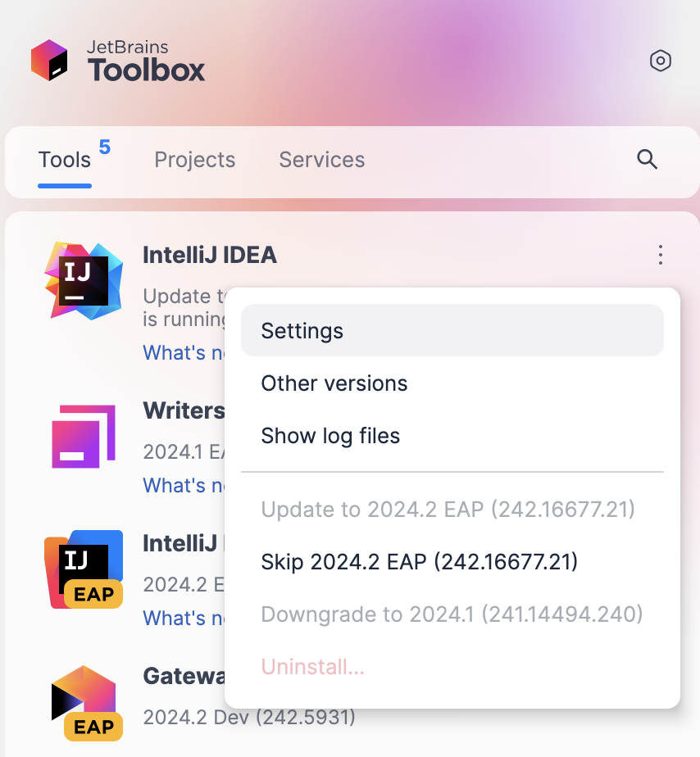Choose Other versions from the menu
The image size is (700, 757).
click(334, 383)
